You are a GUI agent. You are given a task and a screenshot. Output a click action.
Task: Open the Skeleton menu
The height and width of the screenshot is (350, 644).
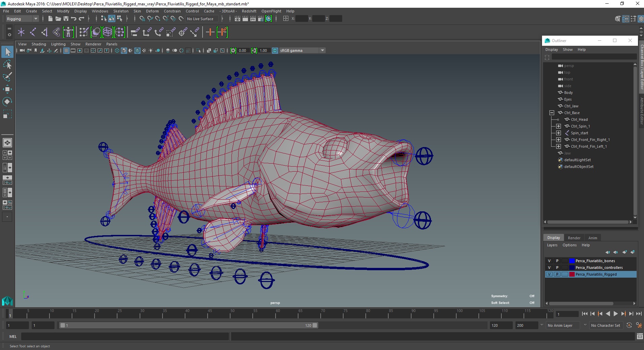(121, 11)
